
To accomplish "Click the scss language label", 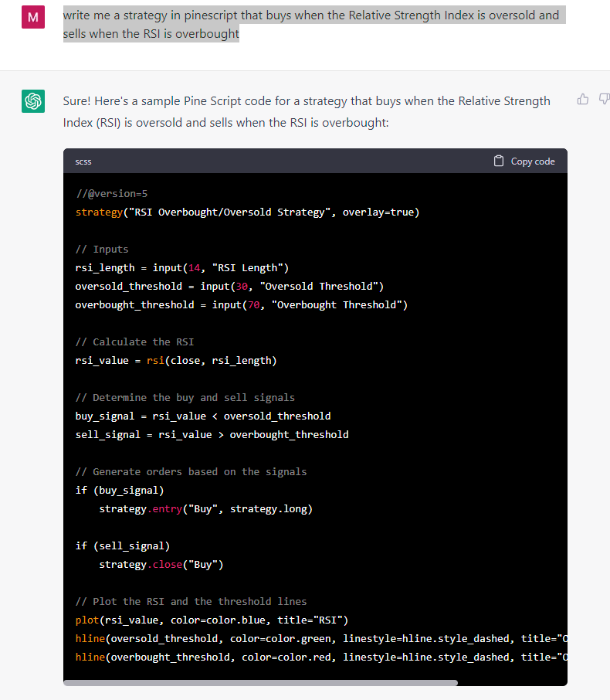I will 83,161.
